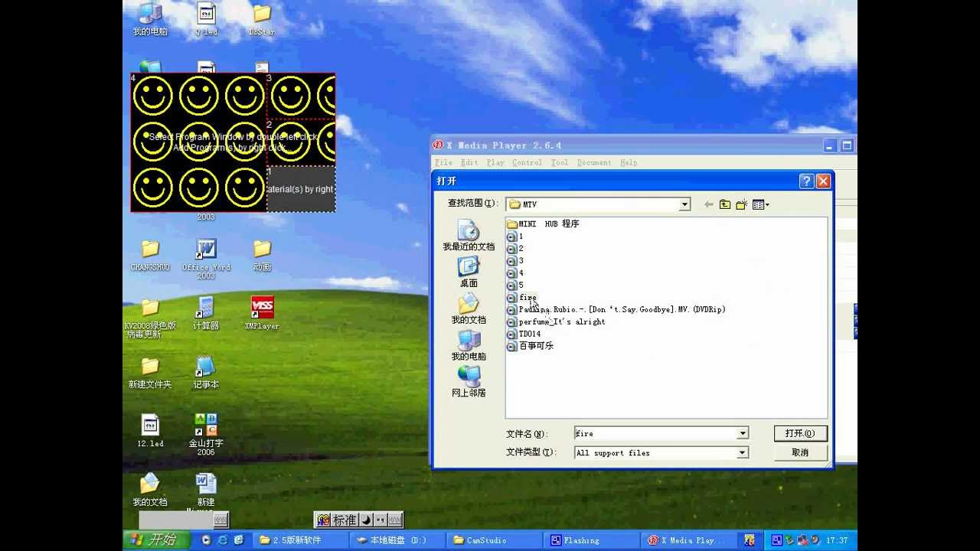The height and width of the screenshot is (551, 980).
Task: Go up one folder level
Action: [725, 204]
